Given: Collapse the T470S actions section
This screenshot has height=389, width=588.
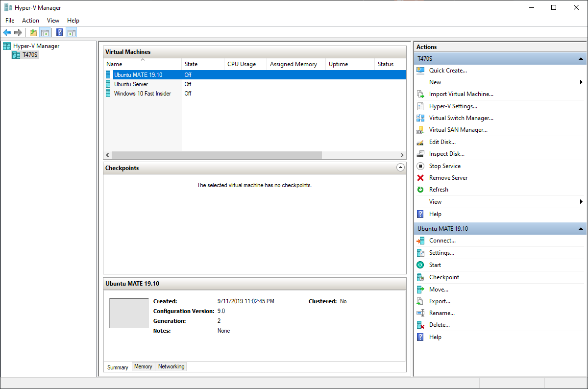Looking at the screenshot, I should pos(581,58).
